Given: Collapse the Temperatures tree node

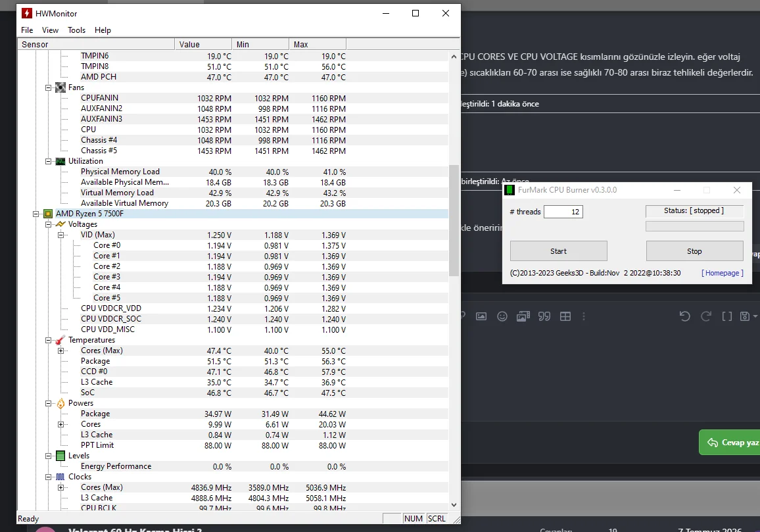Looking at the screenshot, I should pos(48,341).
